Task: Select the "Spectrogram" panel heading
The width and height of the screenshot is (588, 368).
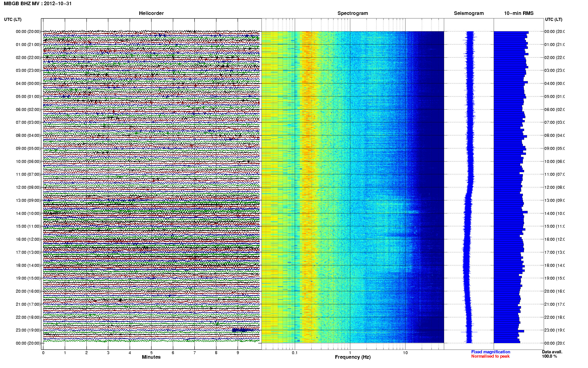Action: point(353,13)
